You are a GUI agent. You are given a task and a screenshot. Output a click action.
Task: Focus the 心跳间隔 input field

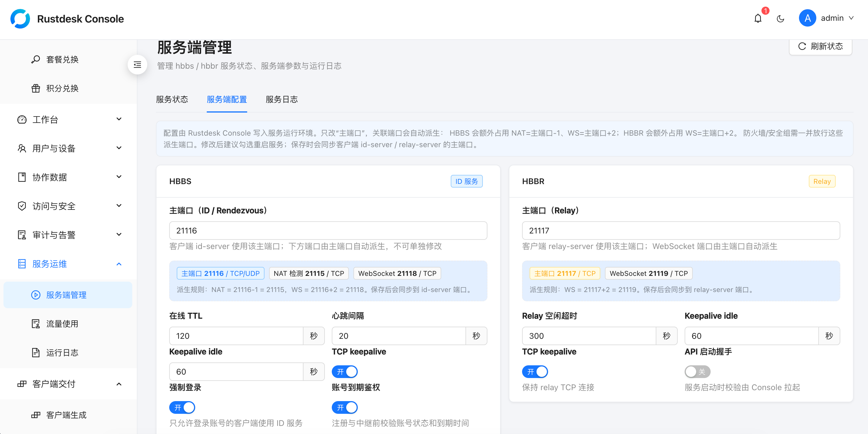click(x=399, y=336)
